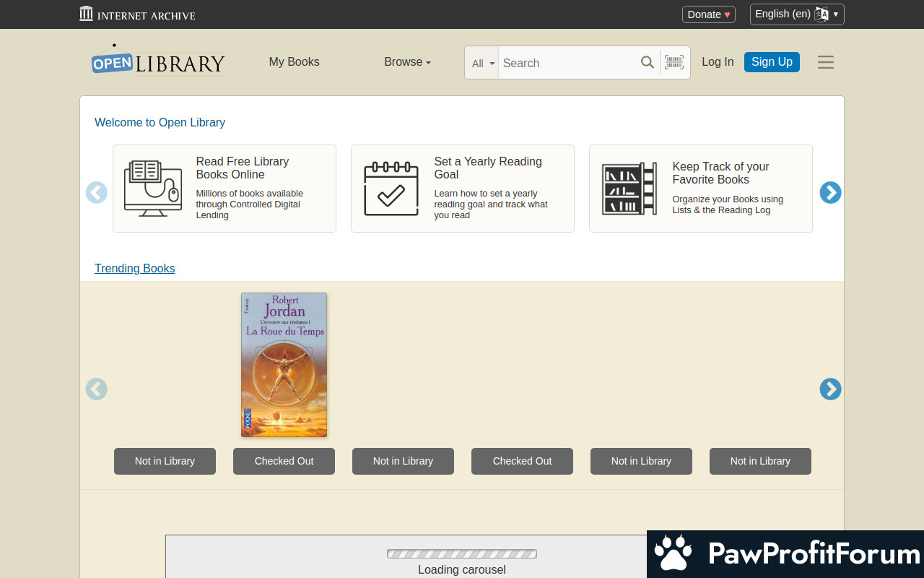This screenshot has height=578, width=924.
Task: Open My Books from navigation
Action: coord(294,62)
